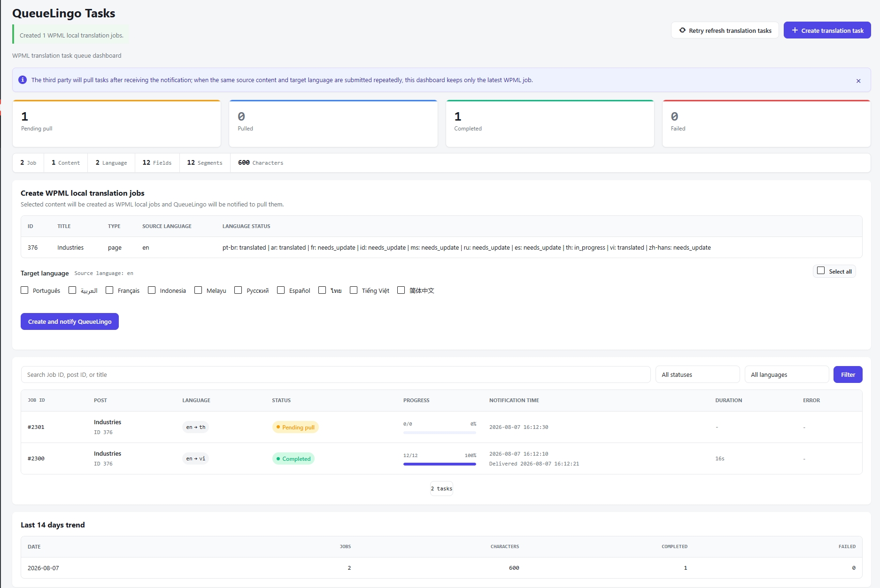Click the en → th language chip

195,427
